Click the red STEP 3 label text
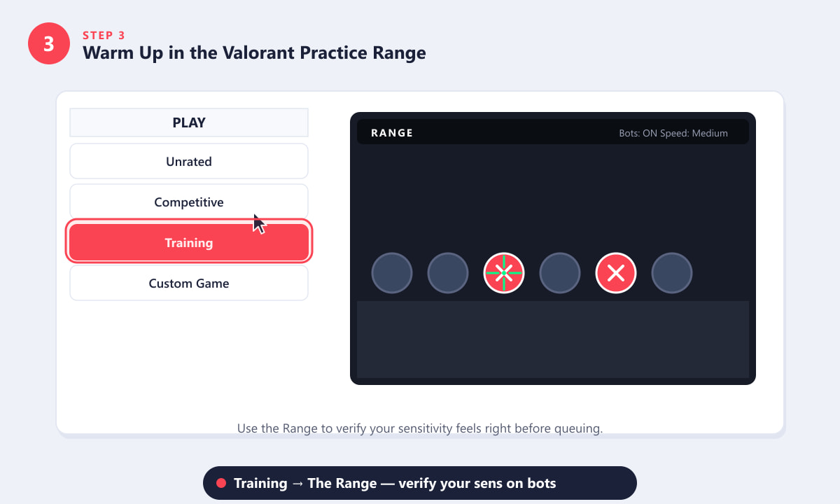Screen dimensions: 840x504 pyautogui.click(x=104, y=35)
